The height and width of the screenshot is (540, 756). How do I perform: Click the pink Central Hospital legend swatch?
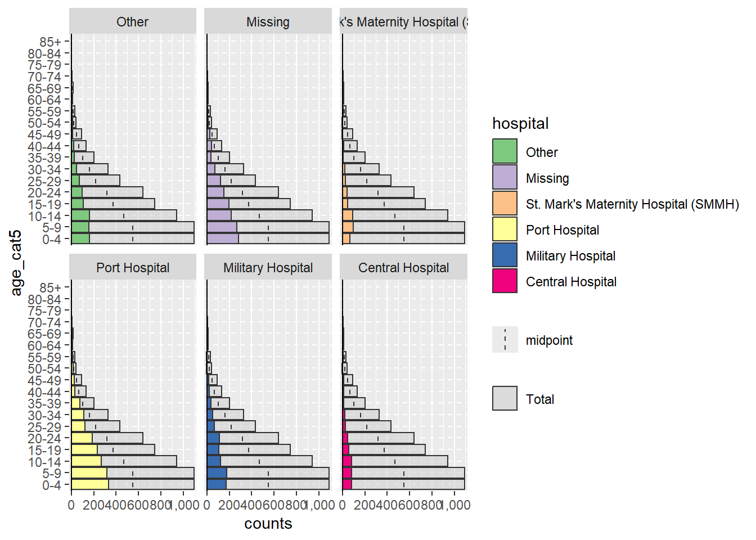coord(505,281)
